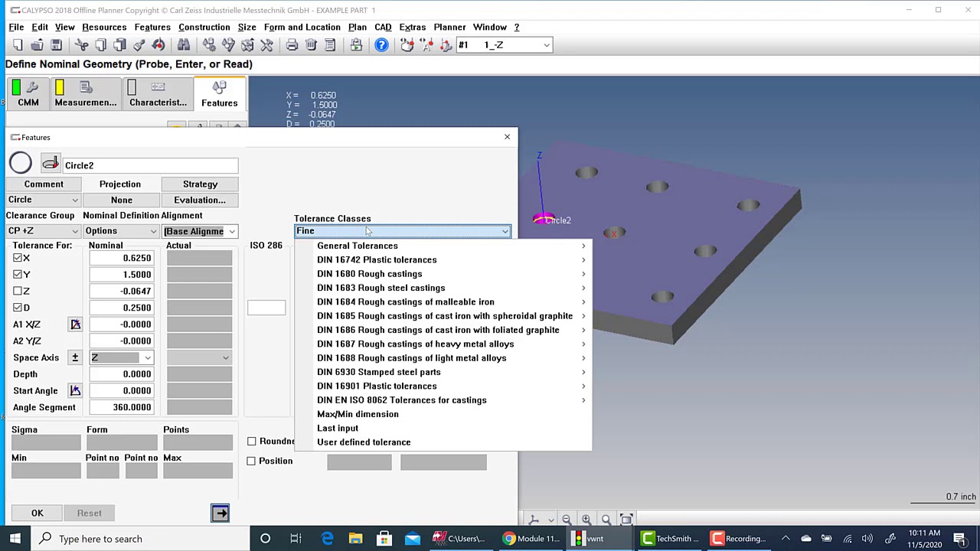This screenshot has width=980, height=551.
Task: Open the Base Alignment dropdown
Action: click(199, 231)
